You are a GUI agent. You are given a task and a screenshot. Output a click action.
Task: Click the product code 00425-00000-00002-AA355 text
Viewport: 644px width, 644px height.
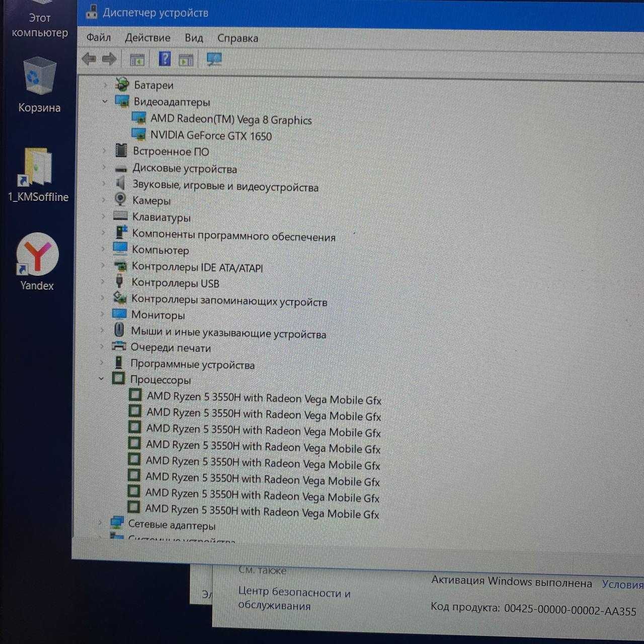tap(570, 610)
